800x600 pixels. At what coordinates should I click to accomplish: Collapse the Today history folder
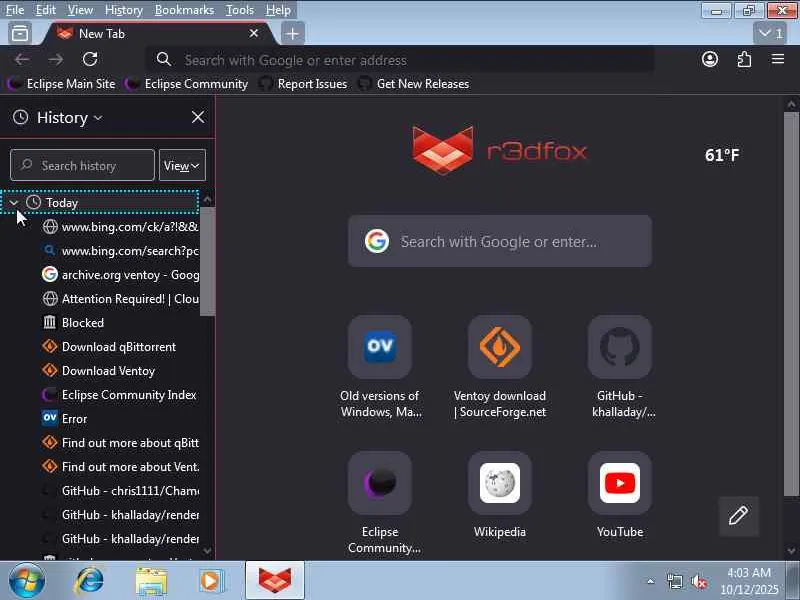pyautogui.click(x=14, y=203)
